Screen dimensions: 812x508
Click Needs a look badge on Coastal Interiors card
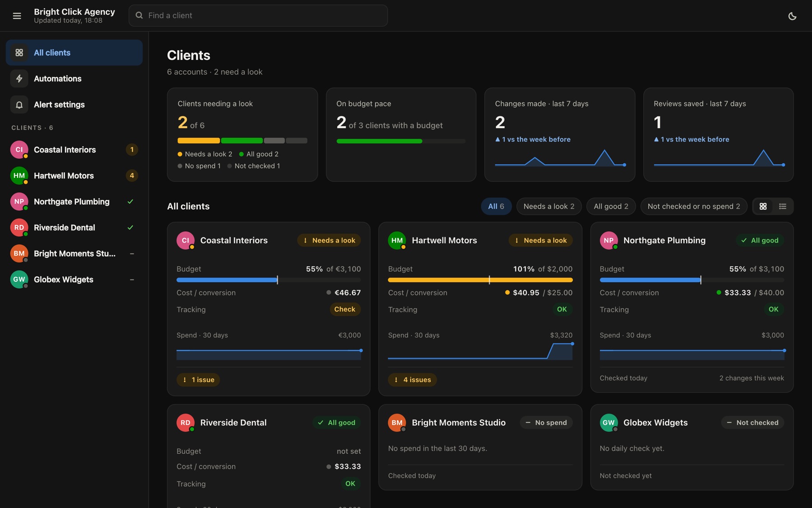tap(329, 240)
